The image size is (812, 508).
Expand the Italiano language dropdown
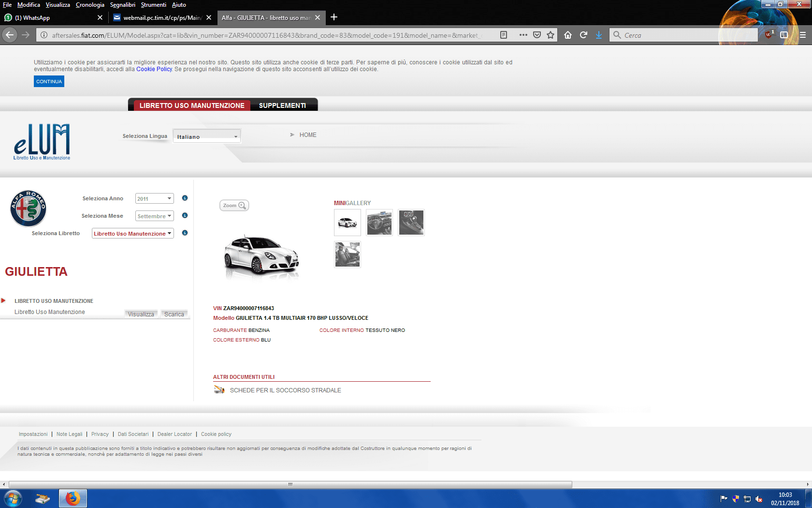click(207, 137)
